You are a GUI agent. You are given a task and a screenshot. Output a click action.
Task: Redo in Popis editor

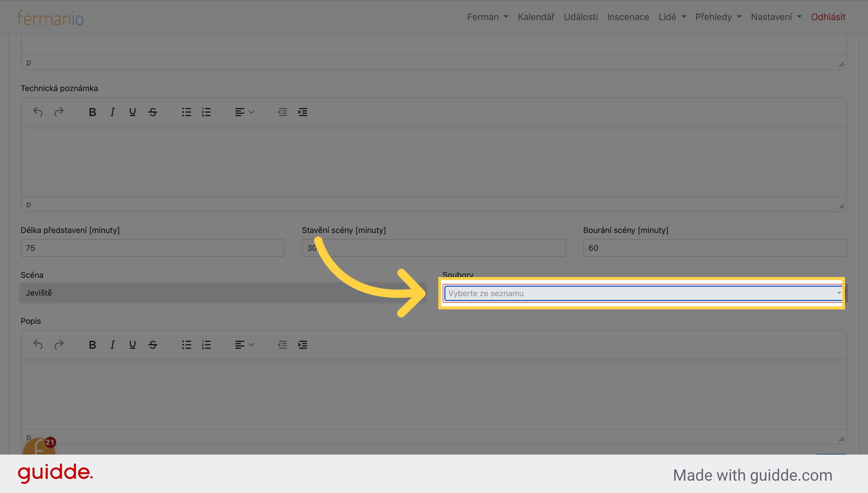point(59,345)
